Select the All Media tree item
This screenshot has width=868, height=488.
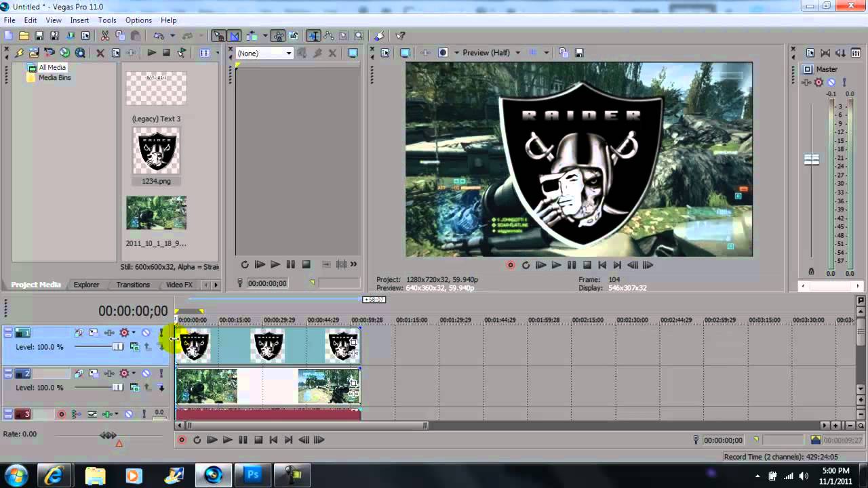tap(52, 68)
